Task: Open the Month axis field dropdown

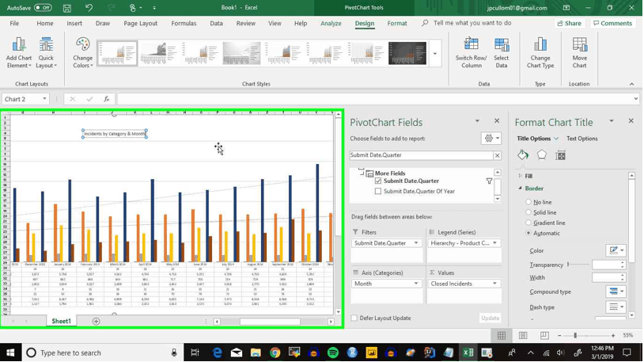Action: (415, 284)
